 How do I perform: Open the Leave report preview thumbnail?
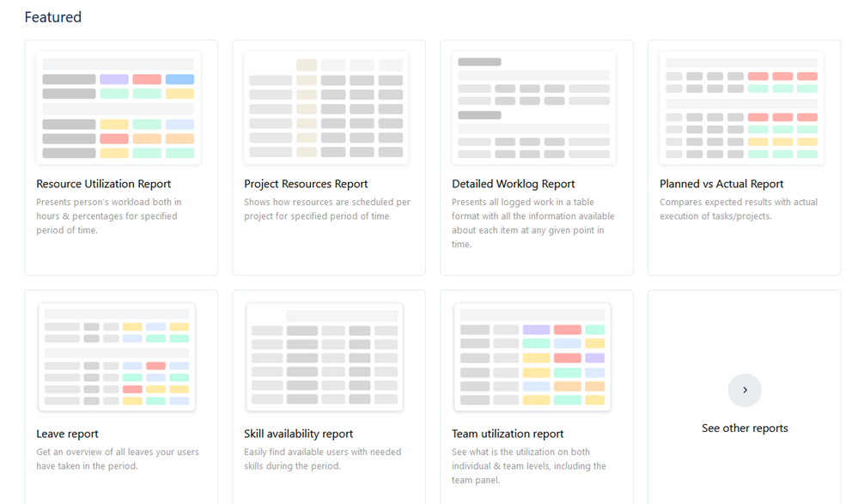pyautogui.click(x=117, y=357)
